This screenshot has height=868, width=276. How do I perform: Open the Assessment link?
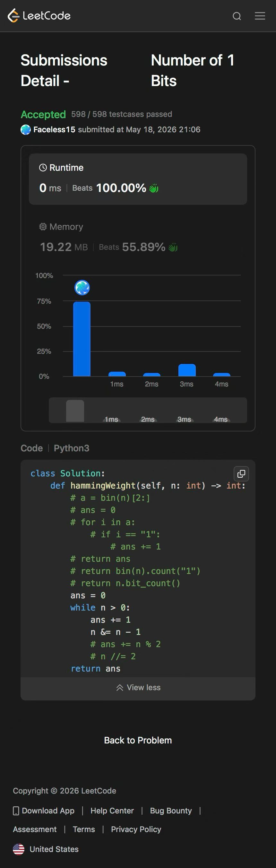click(x=35, y=829)
